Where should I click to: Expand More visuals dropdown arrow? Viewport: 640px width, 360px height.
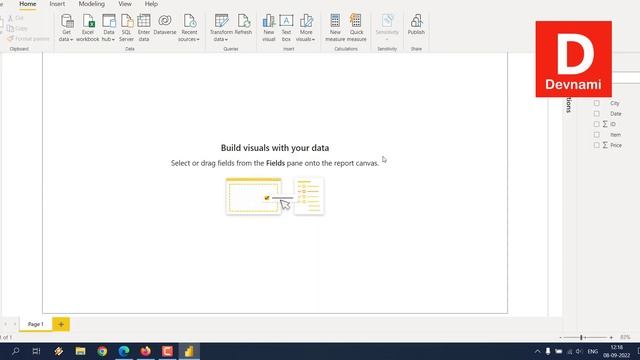(313, 40)
